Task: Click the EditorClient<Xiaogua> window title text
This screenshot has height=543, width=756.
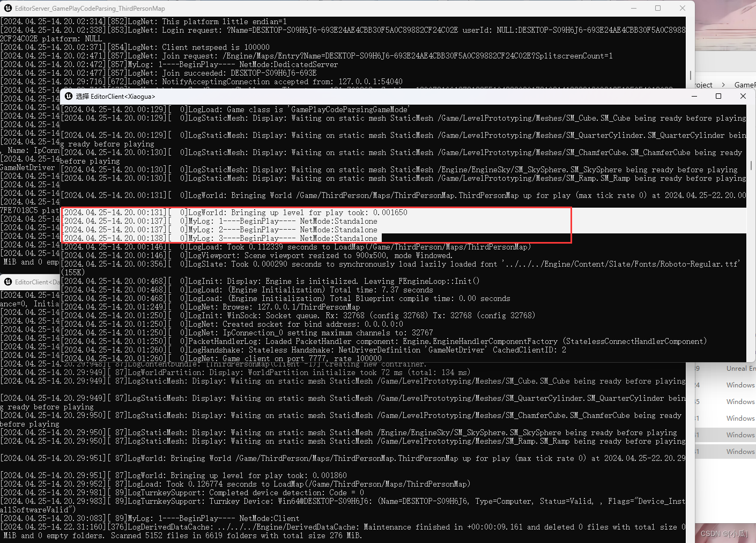Action: (116, 97)
